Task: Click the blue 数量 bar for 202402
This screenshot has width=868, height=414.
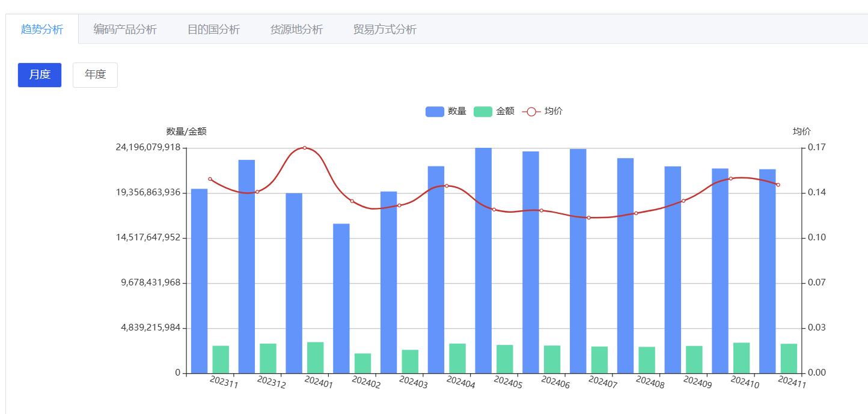Action: click(341, 298)
